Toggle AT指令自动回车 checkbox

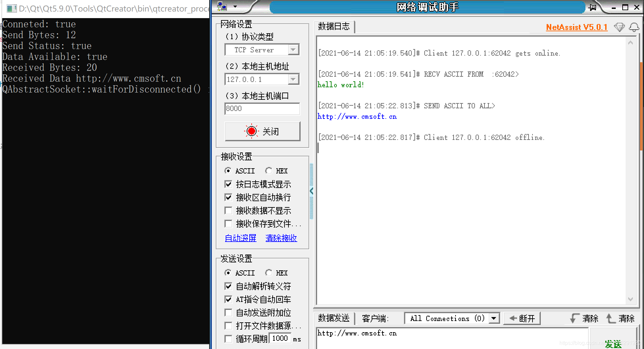coord(228,299)
